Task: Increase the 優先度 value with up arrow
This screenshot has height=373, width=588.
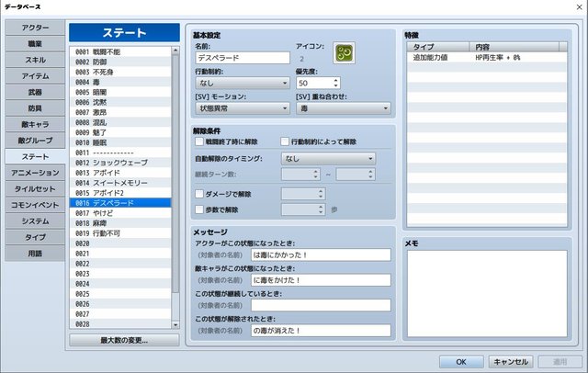Action: point(335,80)
